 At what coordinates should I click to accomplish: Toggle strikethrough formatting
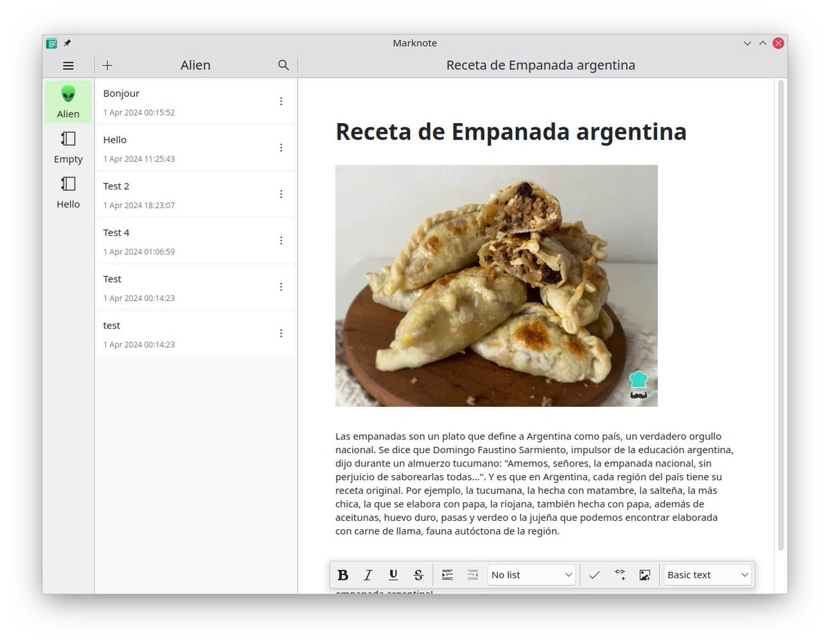(x=418, y=575)
